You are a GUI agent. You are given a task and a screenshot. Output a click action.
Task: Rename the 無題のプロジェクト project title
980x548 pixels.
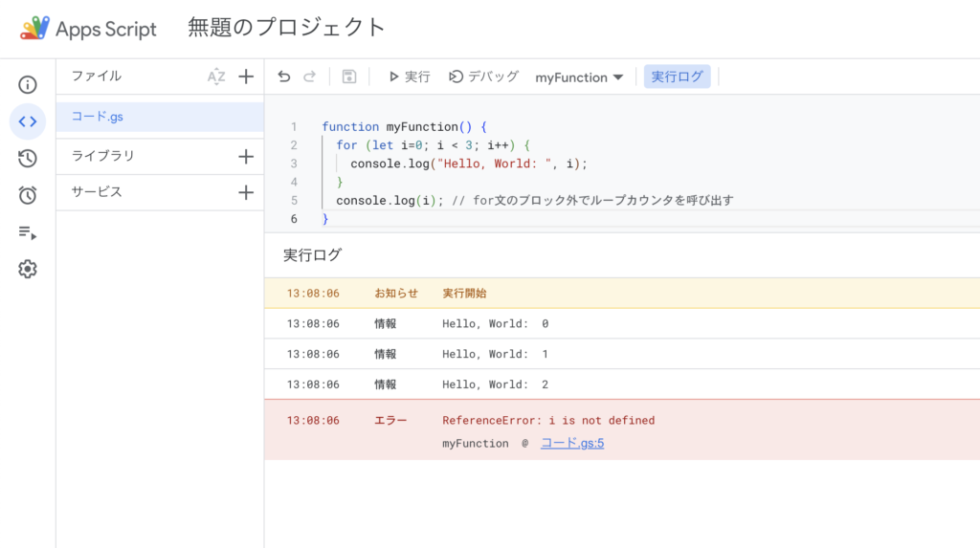pyautogui.click(x=287, y=28)
